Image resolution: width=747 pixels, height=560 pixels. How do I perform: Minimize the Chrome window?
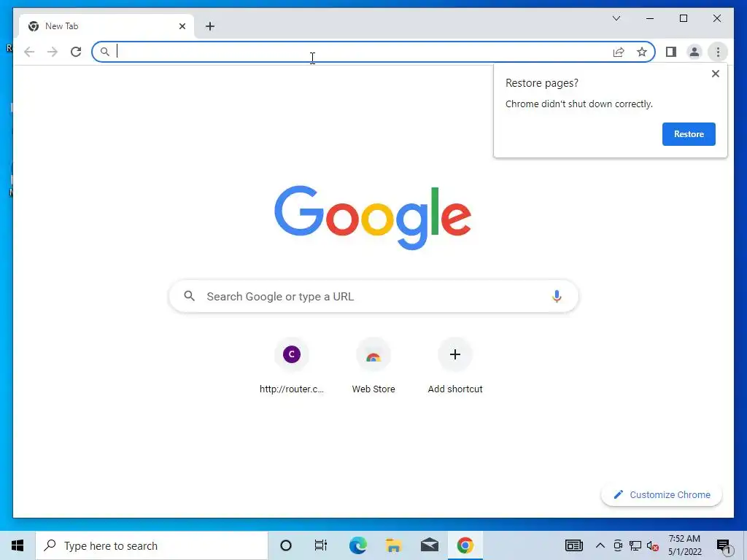pyautogui.click(x=650, y=18)
